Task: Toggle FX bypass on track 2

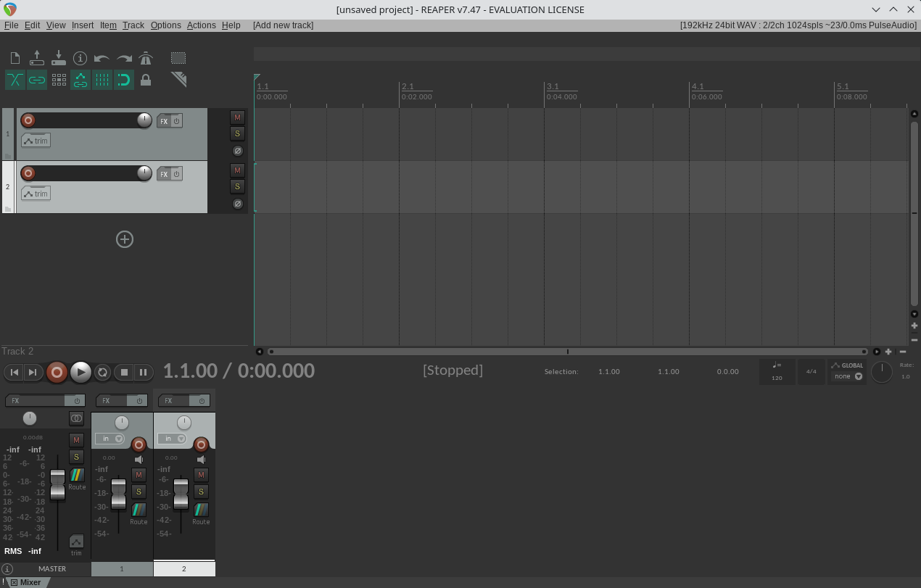Action: [176, 174]
